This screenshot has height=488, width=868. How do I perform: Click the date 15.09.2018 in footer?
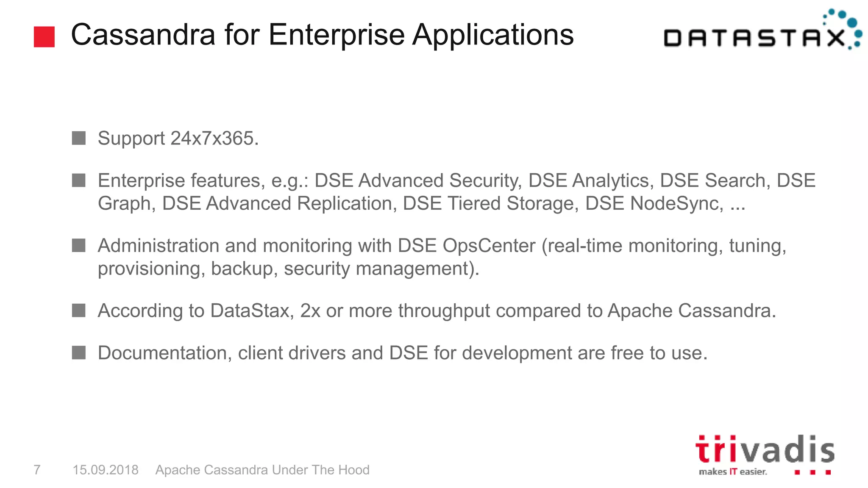pyautogui.click(x=106, y=470)
